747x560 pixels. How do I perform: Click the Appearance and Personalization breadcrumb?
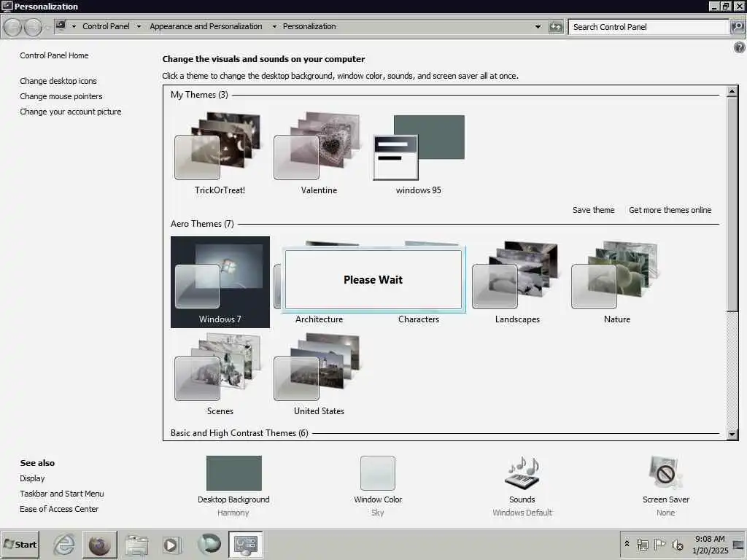(x=206, y=26)
